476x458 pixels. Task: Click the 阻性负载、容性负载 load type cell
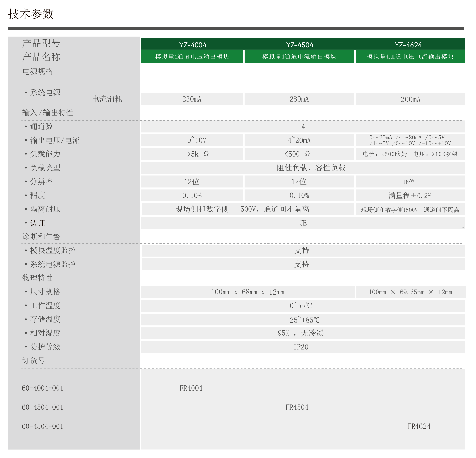pos(311,168)
